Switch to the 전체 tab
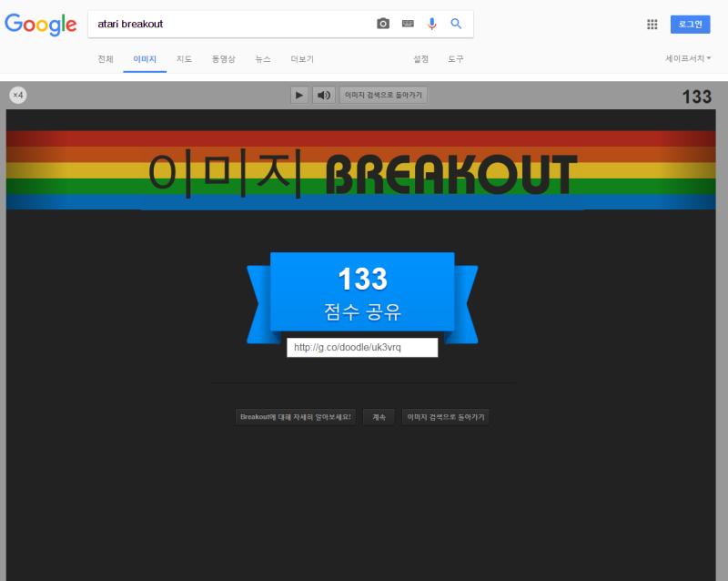Image resolution: width=728 pixels, height=581 pixels. click(x=106, y=59)
